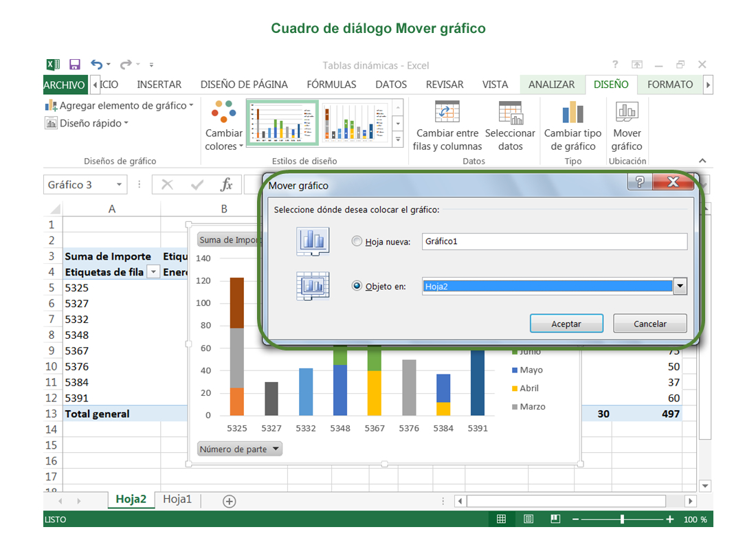The height and width of the screenshot is (536, 756).
Task: Open the FÓRMULAS ribbon tab
Action: coord(332,85)
